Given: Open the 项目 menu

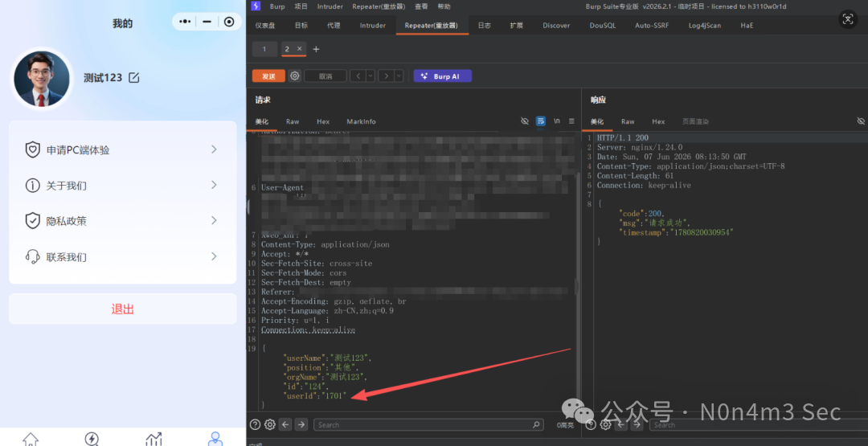Looking at the screenshot, I should coord(301,6).
